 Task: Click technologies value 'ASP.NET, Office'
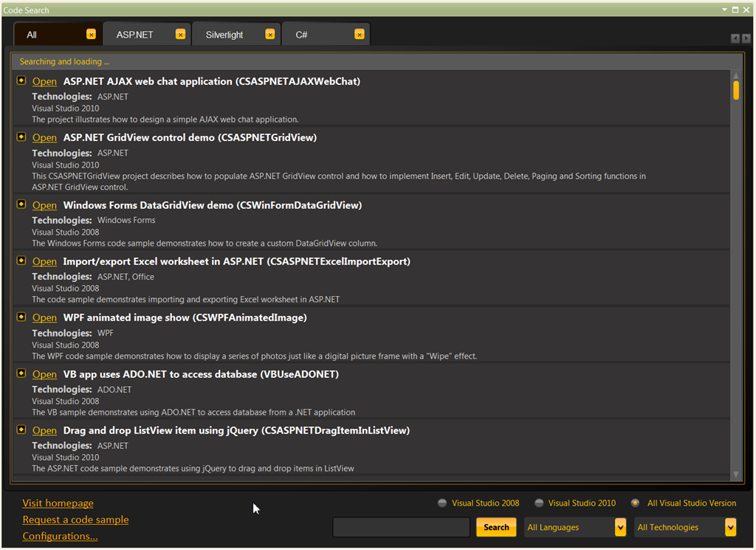pos(126,277)
